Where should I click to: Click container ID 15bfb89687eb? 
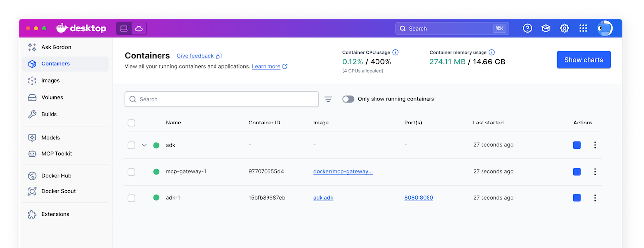(267, 198)
